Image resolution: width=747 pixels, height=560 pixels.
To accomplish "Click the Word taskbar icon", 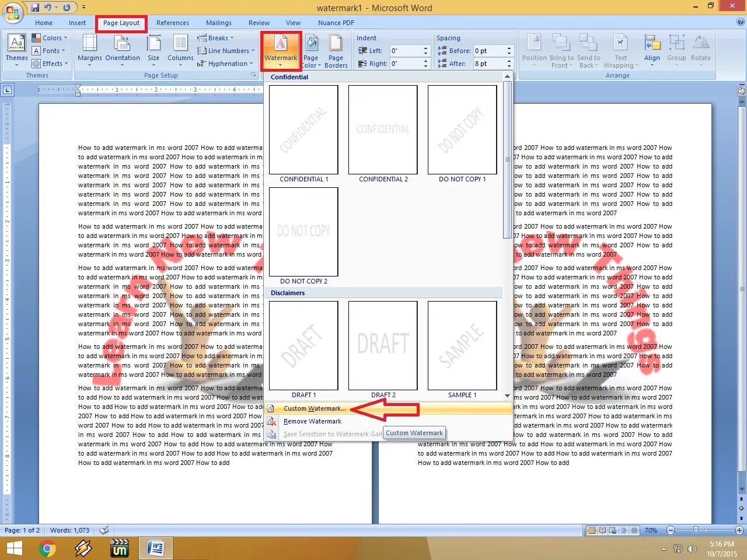I will [155, 548].
